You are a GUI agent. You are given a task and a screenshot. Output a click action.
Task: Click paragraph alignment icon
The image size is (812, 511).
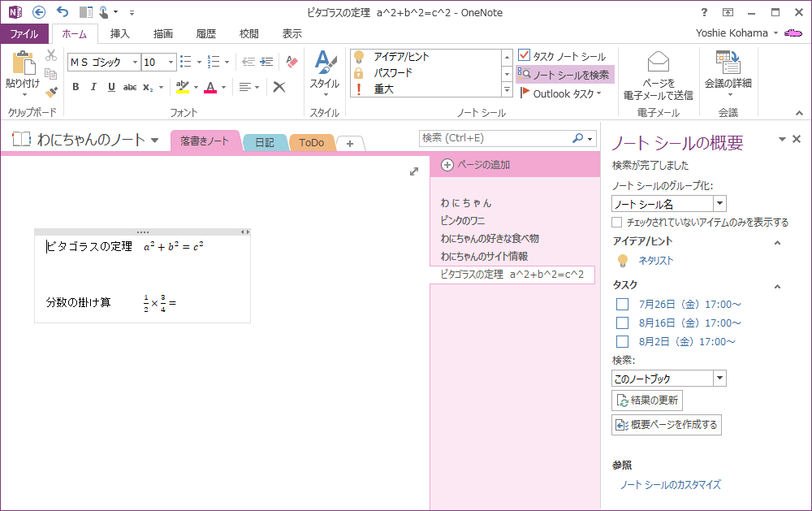[245, 87]
